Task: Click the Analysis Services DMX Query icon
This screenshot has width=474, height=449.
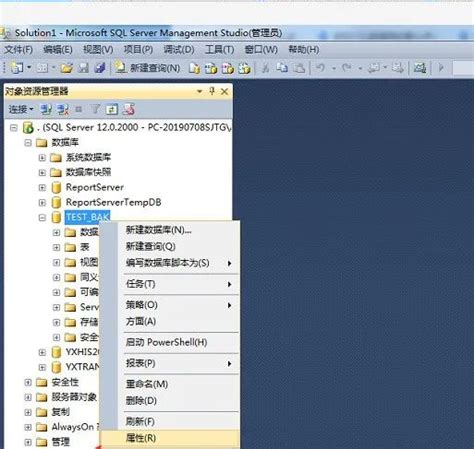Action: coord(228,68)
